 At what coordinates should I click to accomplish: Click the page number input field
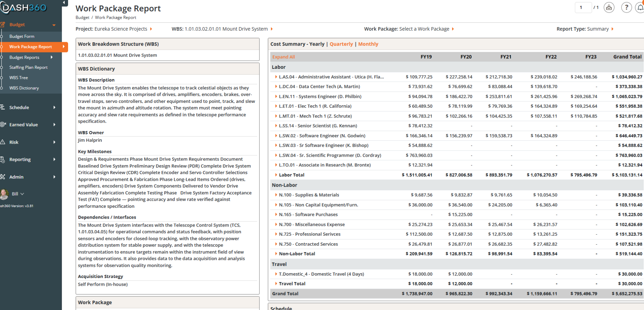[583, 7]
